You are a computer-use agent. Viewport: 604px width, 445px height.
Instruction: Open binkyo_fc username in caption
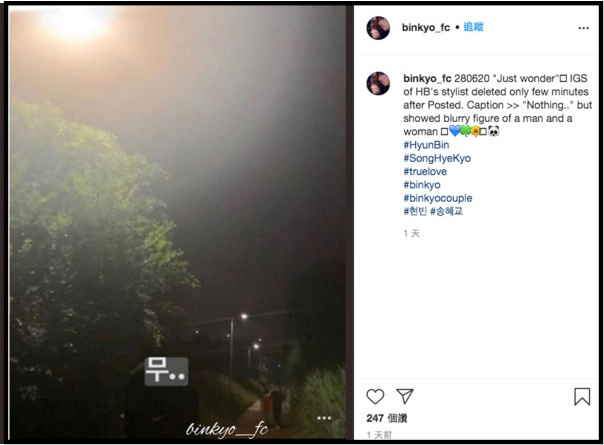(427, 78)
